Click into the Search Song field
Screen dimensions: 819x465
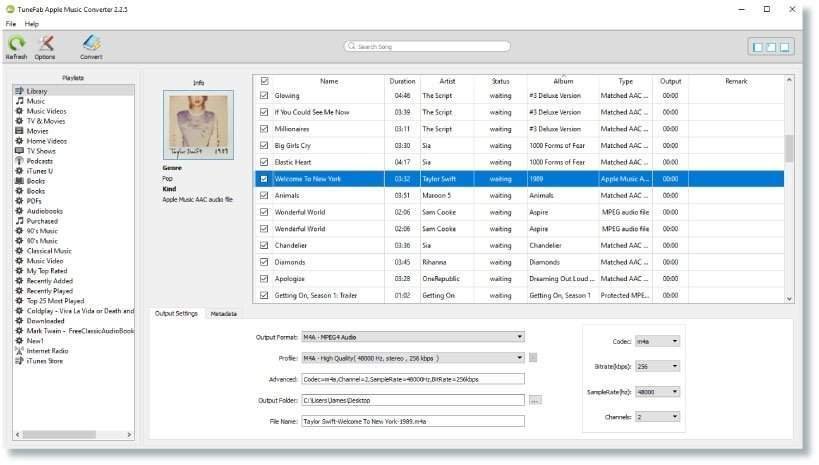click(427, 46)
